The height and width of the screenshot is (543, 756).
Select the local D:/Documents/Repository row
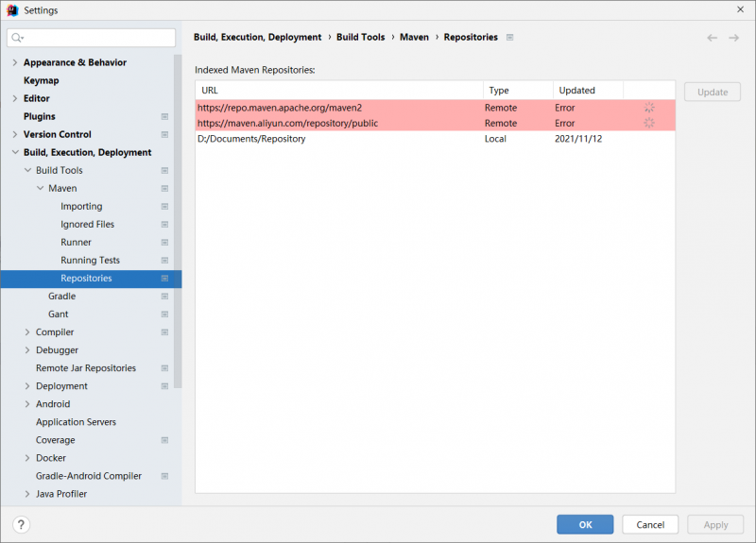click(250, 139)
